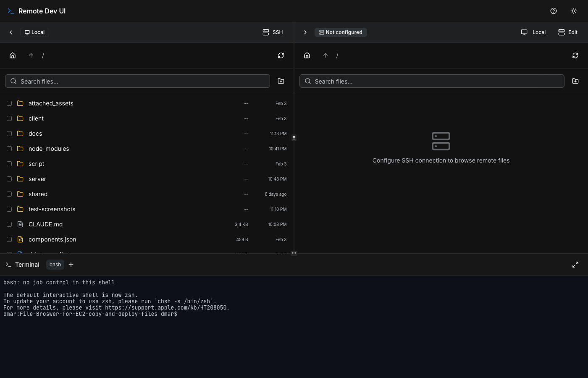Check the server folder checkbox
Viewport: 588px width, 378px height.
[9, 179]
